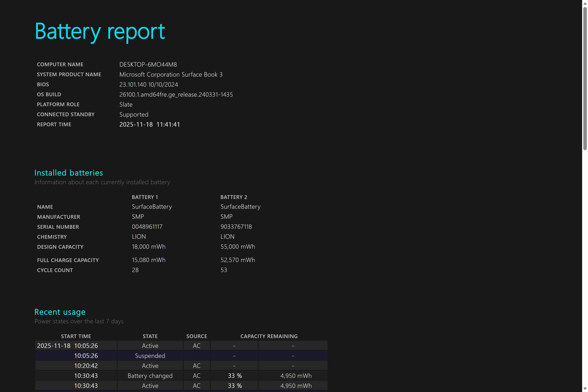Click the 52,570 mWh full charge capacity
The image size is (588, 392).
pos(237,260)
